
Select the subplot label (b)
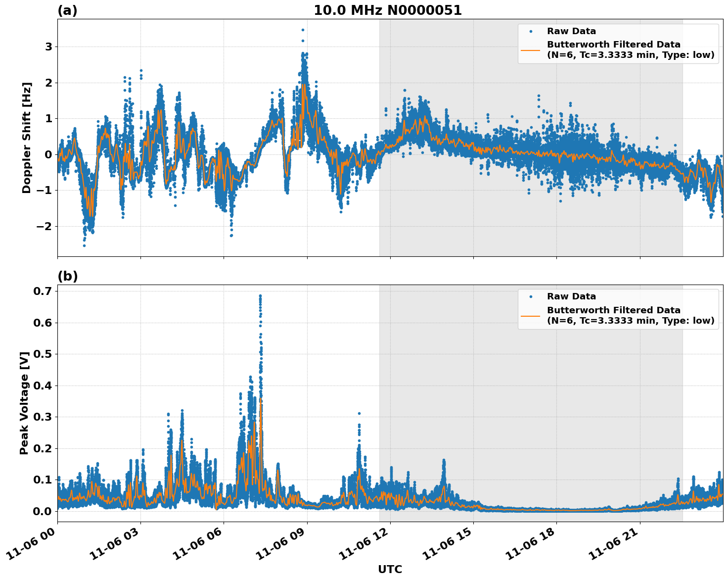(x=68, y=276)
